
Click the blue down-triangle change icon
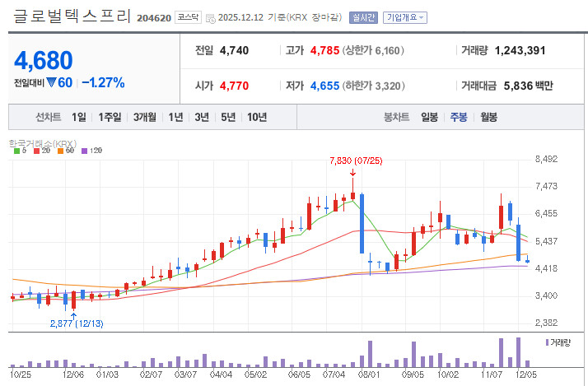click(51, 82)
